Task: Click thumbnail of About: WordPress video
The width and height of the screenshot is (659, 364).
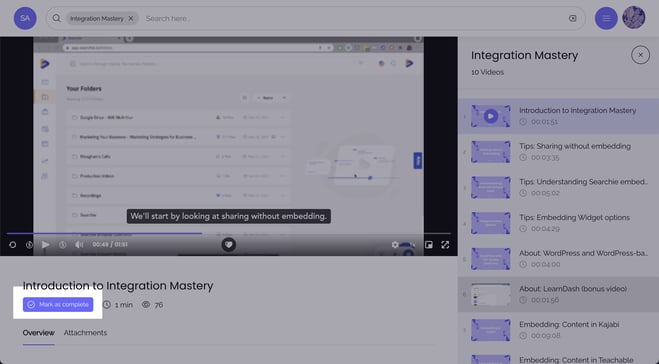Action: 490,259
